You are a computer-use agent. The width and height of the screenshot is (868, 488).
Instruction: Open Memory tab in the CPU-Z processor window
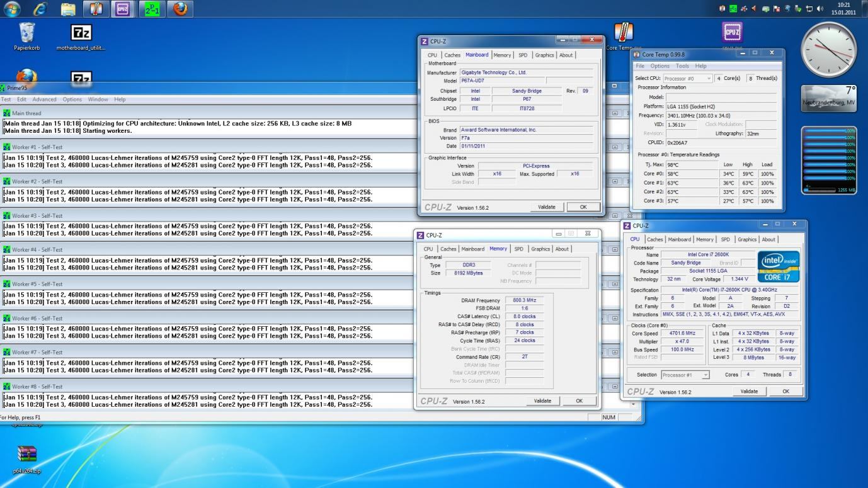705,240
